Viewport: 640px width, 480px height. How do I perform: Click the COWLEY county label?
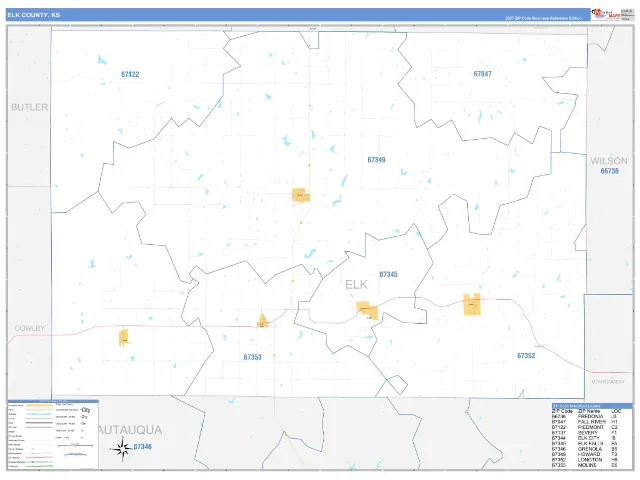29,328
